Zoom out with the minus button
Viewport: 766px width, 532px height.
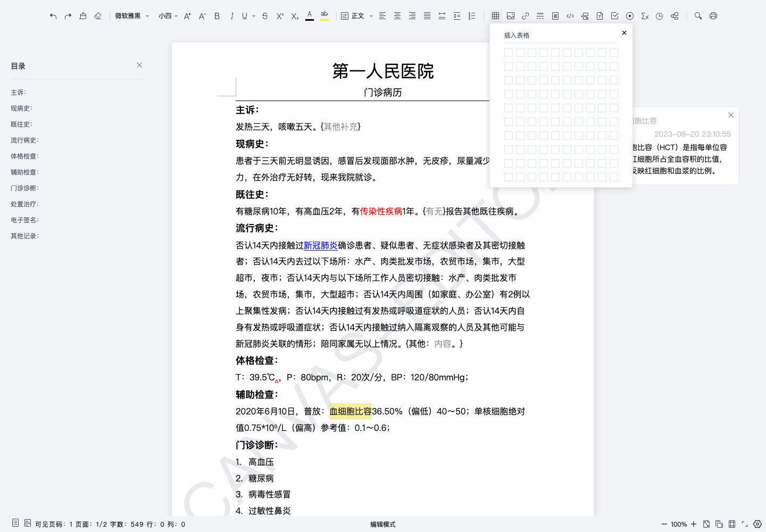(664, 524)
